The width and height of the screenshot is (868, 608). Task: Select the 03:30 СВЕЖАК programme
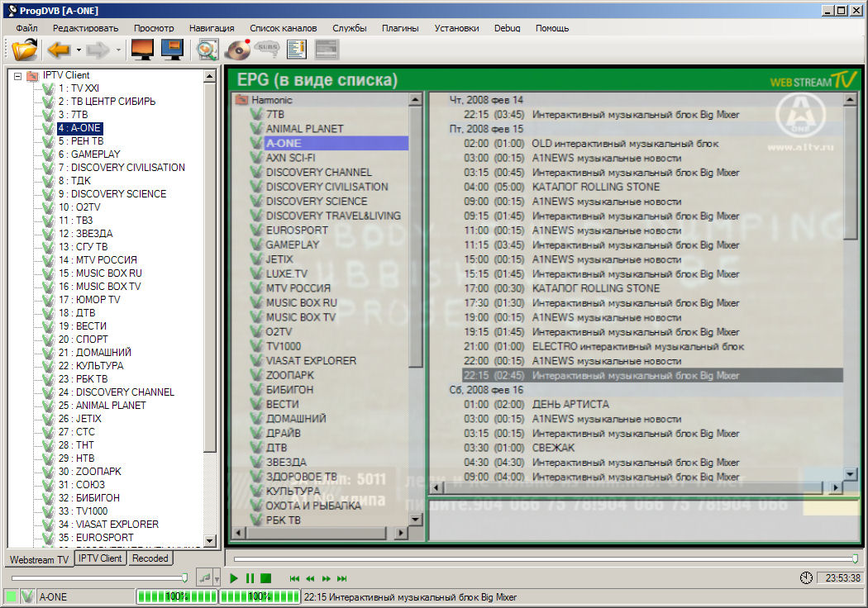pyautogui.click(x=518, y=448)
